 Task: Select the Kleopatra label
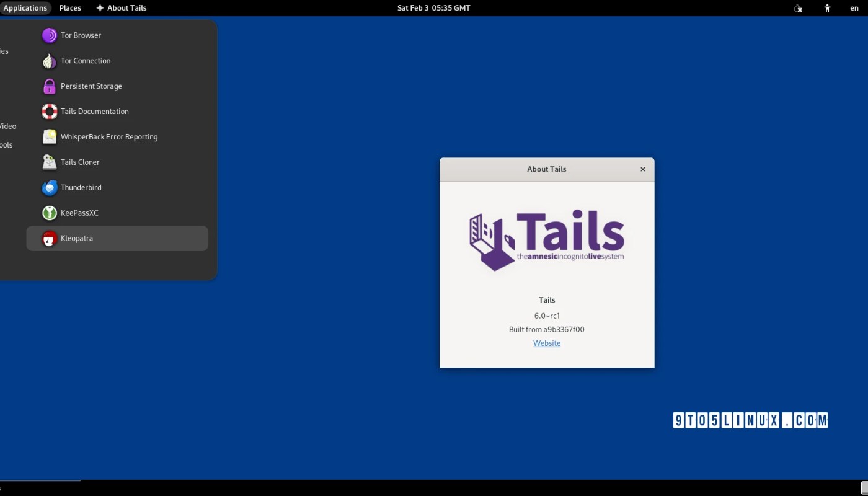(x=77, y=239)
